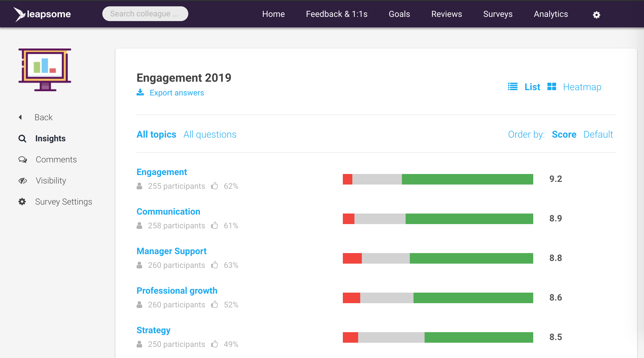This screenshot has height=358, width=644.
Task: Switch to List view
Action: [x=532, y=87]
